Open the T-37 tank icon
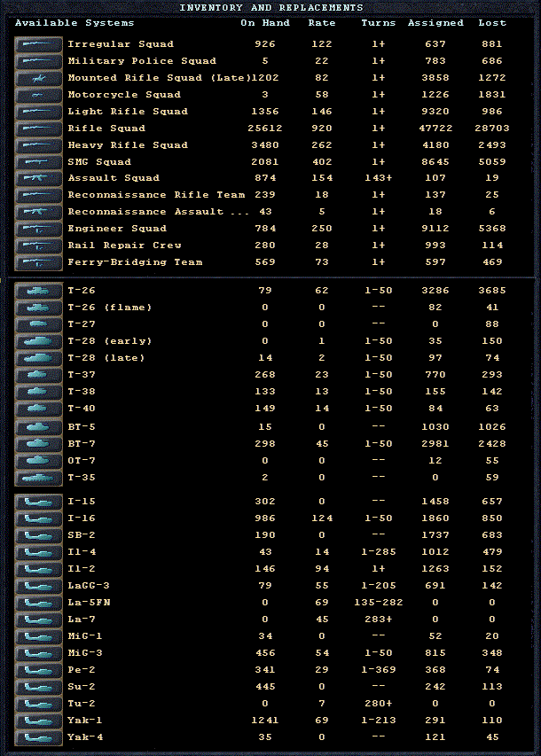This screenshot has width=541, height=756. (x=39, y=375)
